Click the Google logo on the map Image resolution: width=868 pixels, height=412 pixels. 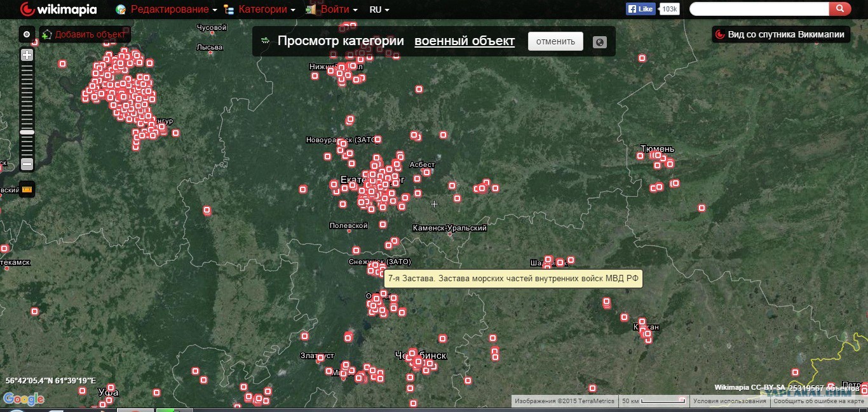(24, 399)
